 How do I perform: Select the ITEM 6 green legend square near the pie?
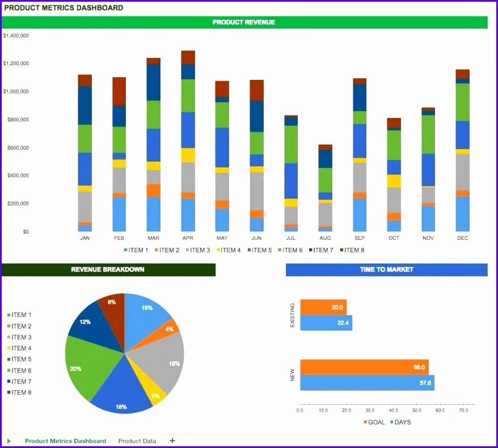(x=9, y=370)
